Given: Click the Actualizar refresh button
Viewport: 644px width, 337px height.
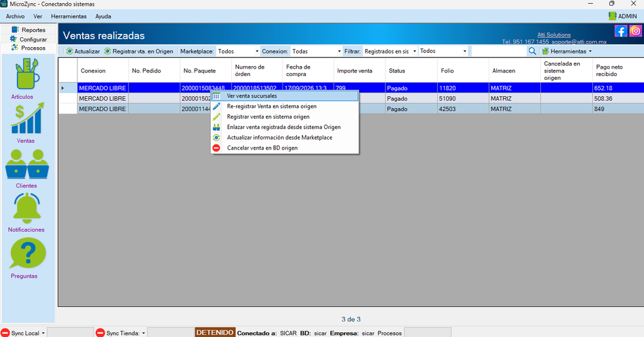Looking at the screenshot, I should point(83,52).
